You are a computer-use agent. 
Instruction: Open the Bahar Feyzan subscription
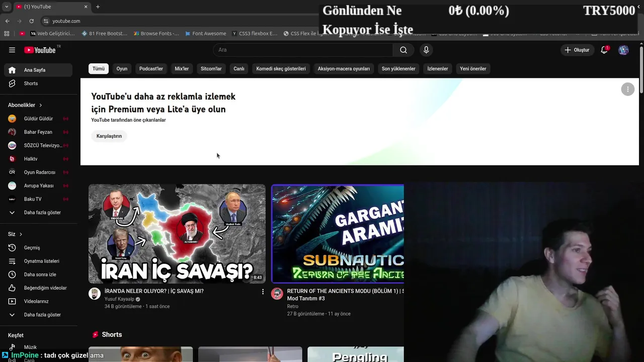coord(38,132)
